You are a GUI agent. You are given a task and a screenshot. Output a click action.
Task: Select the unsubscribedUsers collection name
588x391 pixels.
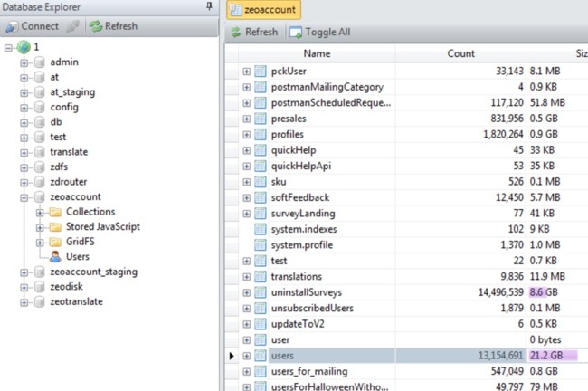pos(312,308)
